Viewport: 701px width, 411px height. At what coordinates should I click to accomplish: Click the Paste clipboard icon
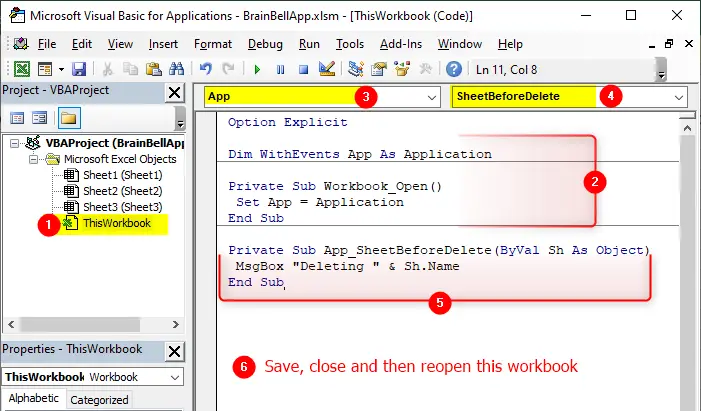[x=154, y=69]
